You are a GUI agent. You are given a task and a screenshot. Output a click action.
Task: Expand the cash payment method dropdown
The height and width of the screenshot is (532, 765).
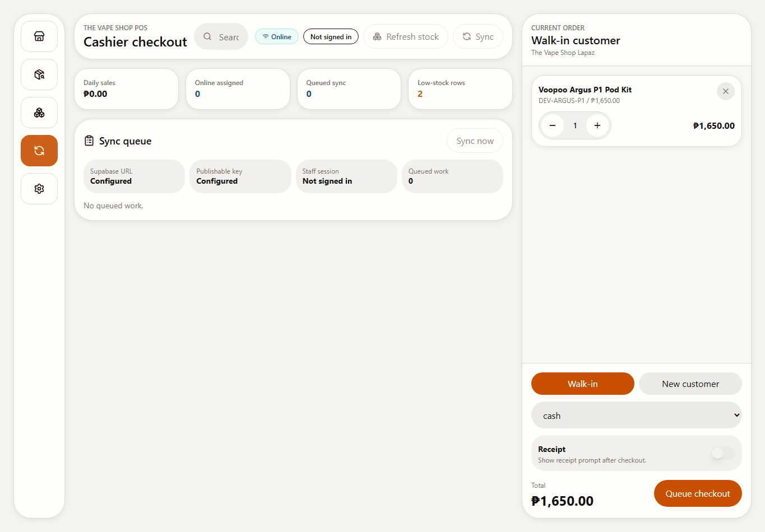[x=637, y=415]
